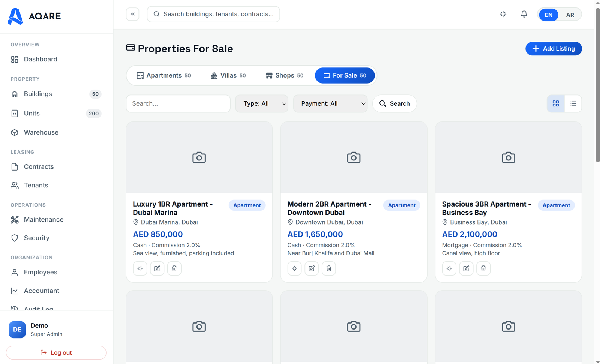Click sparkle icon on Modern 2BR Apartment card
Viewport: 600px width, 364px height.
[294, 268]
